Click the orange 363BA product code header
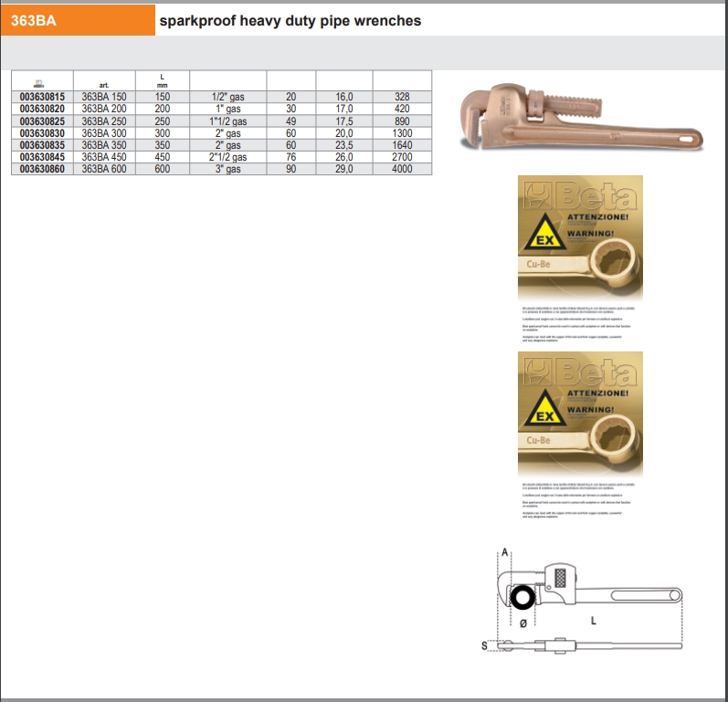Screen dimensions: 728x702 point(78,20)
